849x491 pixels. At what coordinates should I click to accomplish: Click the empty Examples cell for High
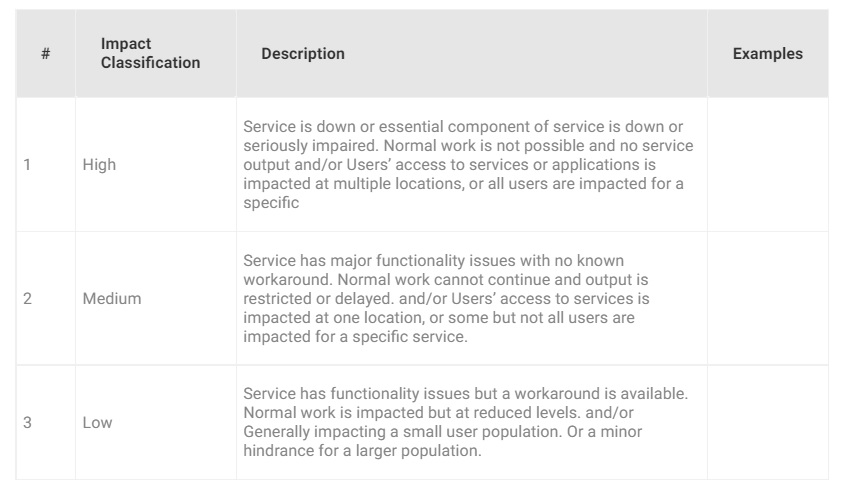tap(767, 165)
